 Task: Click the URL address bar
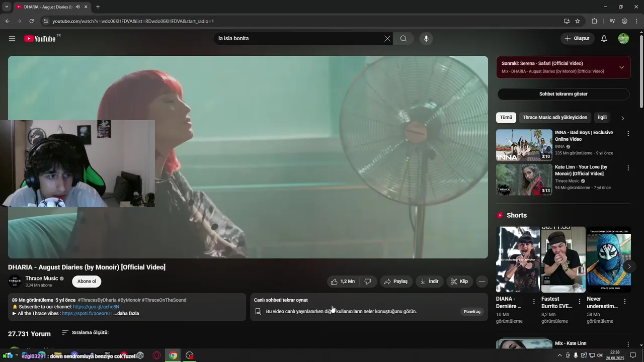pyautogui.click(x=302, y=21)
